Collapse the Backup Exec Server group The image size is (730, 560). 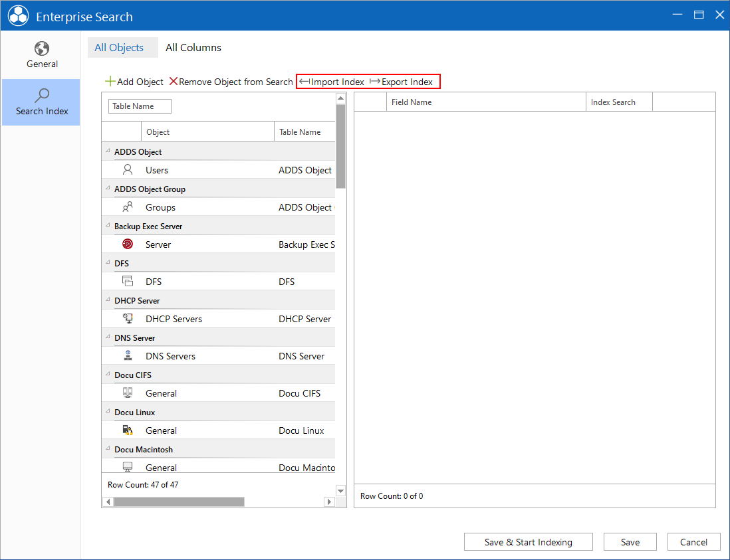tap(108, 226)
